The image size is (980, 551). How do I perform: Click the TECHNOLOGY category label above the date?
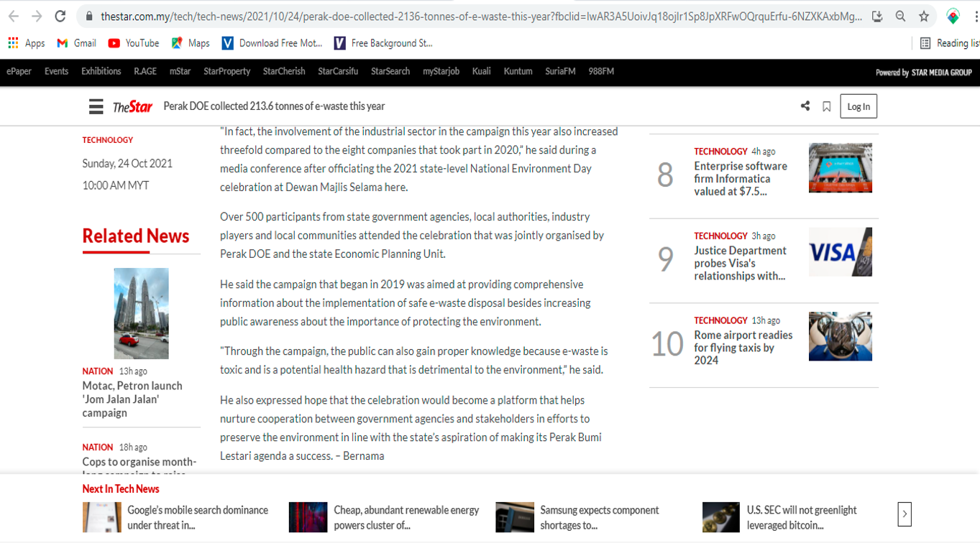(108, 140)
